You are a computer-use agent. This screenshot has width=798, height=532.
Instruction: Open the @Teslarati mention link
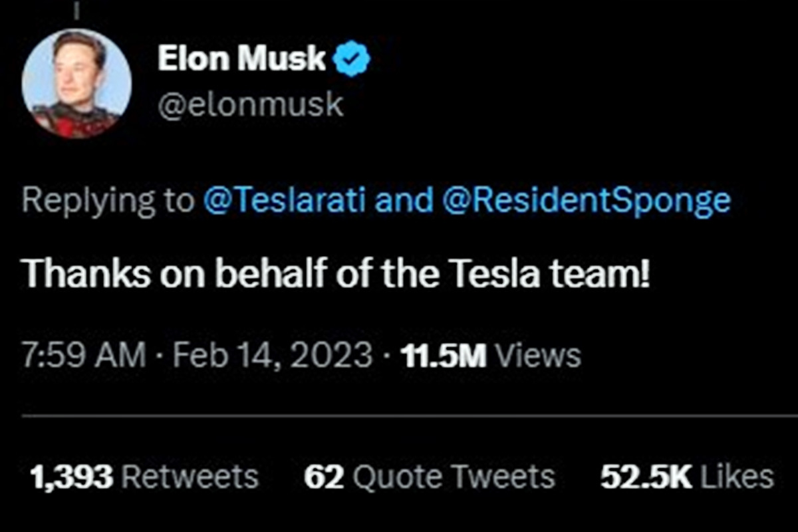285,200
